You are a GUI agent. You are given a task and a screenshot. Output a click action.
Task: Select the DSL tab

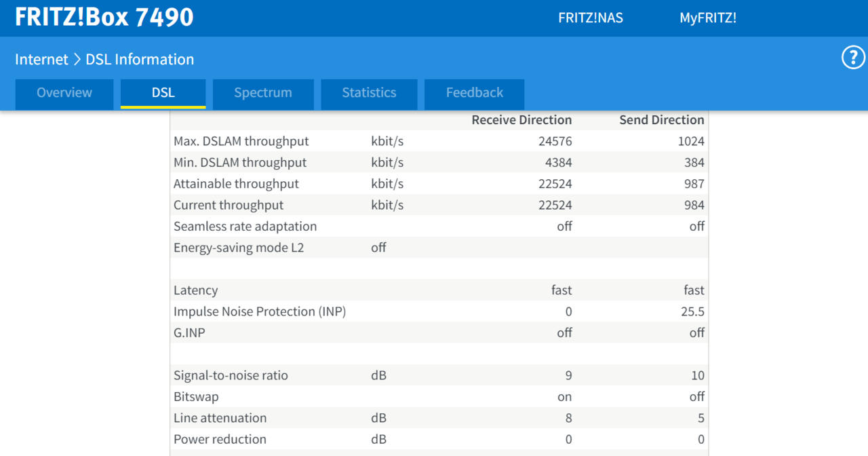tap(163, 94)
